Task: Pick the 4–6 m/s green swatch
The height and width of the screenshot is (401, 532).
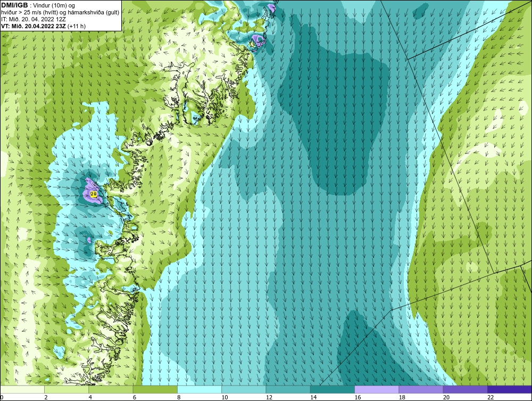Action: pyautogui.click(x=111, y=389)
